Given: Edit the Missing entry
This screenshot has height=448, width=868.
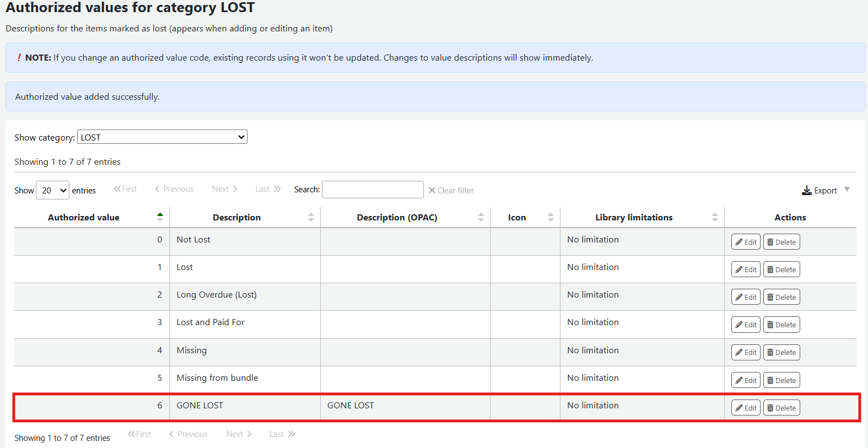Looking at the screenshot, I should tap(745, 352).
